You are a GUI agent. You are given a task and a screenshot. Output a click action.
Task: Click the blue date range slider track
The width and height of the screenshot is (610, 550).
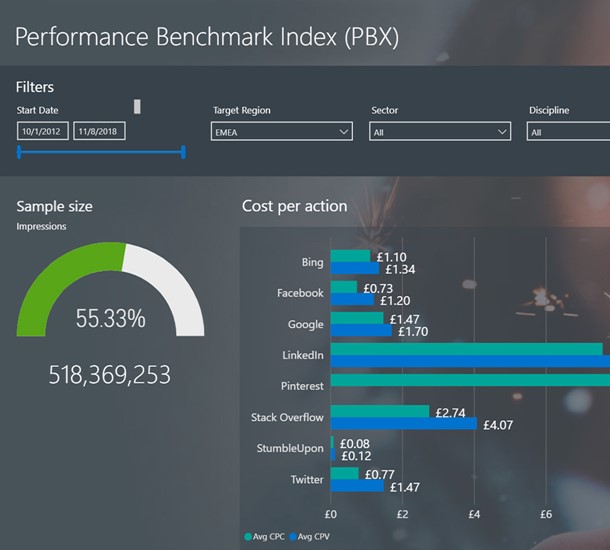(x=101, y=152)
